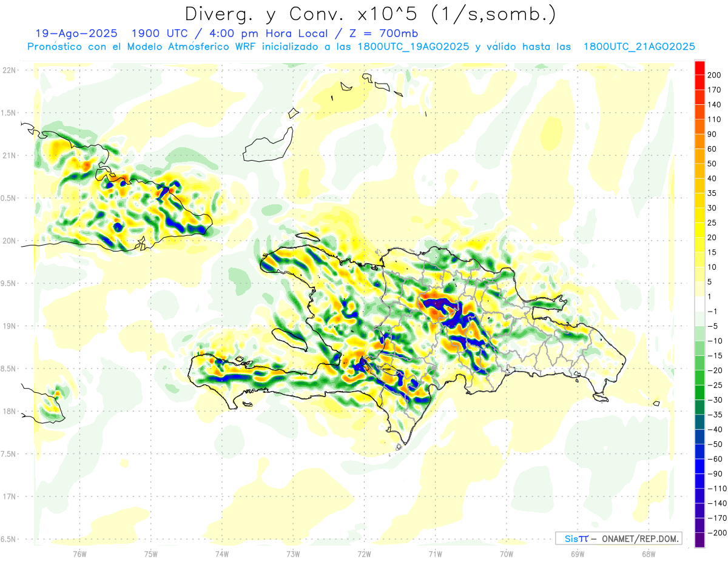
Task: Click the legend value '110' in the orange range
Action: tap(715, 119)
